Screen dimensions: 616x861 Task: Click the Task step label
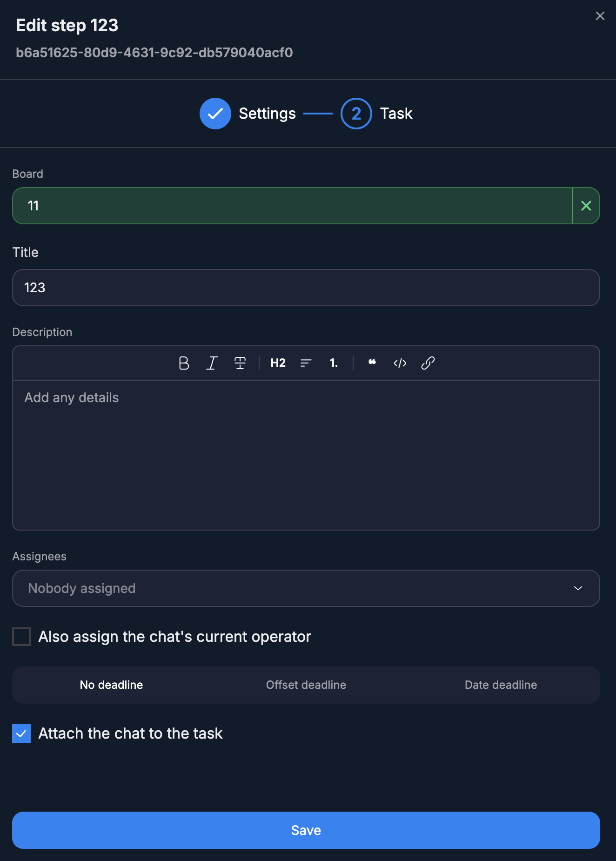(396, 114)
